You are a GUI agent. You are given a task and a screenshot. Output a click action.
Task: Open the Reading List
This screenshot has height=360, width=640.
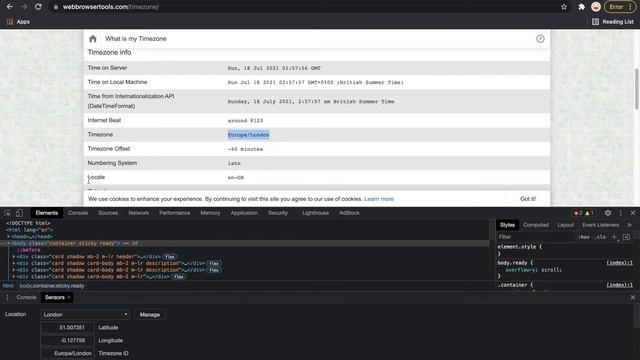[x=613, y=22]
